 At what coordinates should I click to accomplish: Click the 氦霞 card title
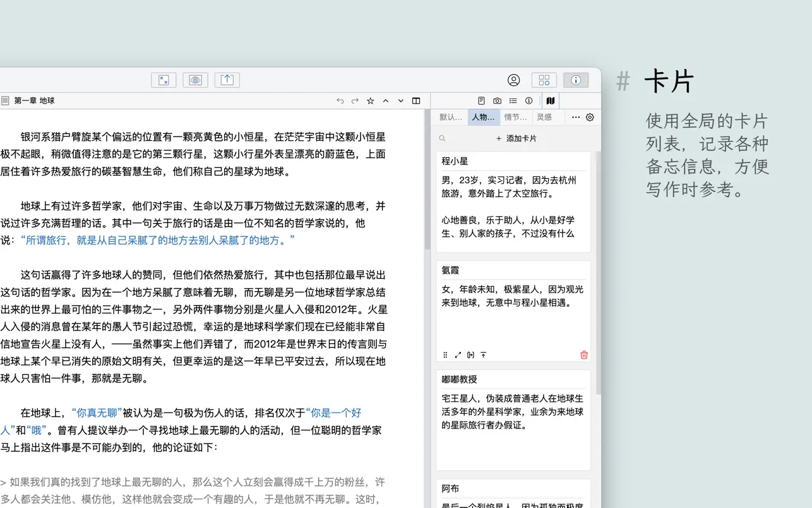(x=450, y=270)
